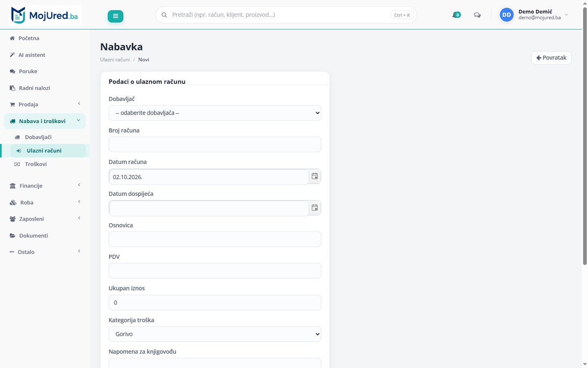Expand the Roba menu chevron

(79, 202)
